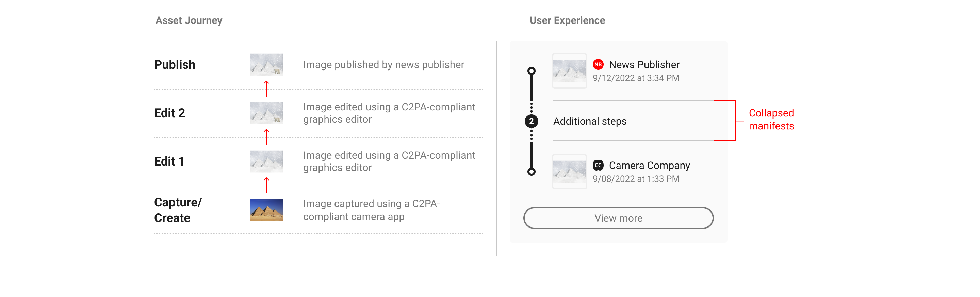The image size is (980, 297).
Task: Click the numbered 2 additional steps marker
Action: tap(532, 121)
